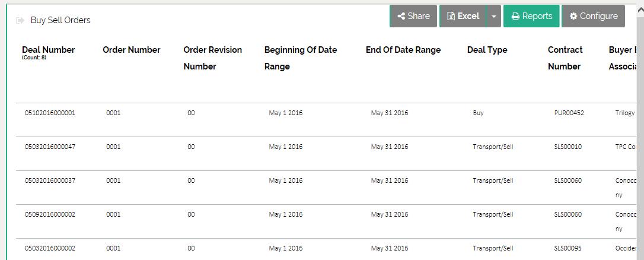This screenshot has width=644, height=260.
Task: Select deal number 05032016000047 row
Action: point(50,147)
